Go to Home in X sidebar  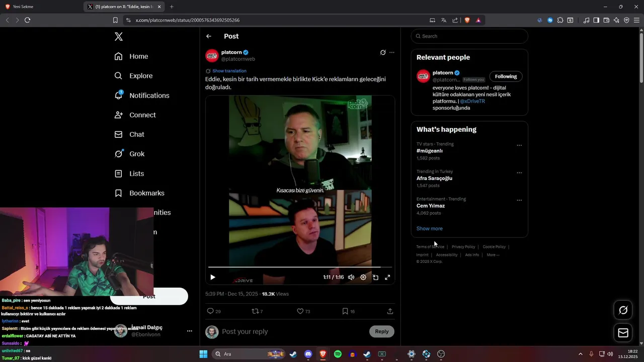pos(131,56)
